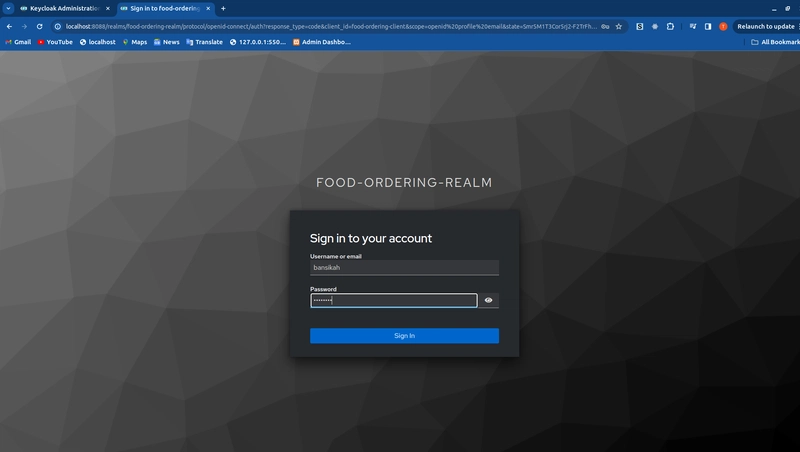Image resolution: width=800 pixels, height=452 pixels.
Task: Click the Username or email label
Action: click(x=336, y=256)
